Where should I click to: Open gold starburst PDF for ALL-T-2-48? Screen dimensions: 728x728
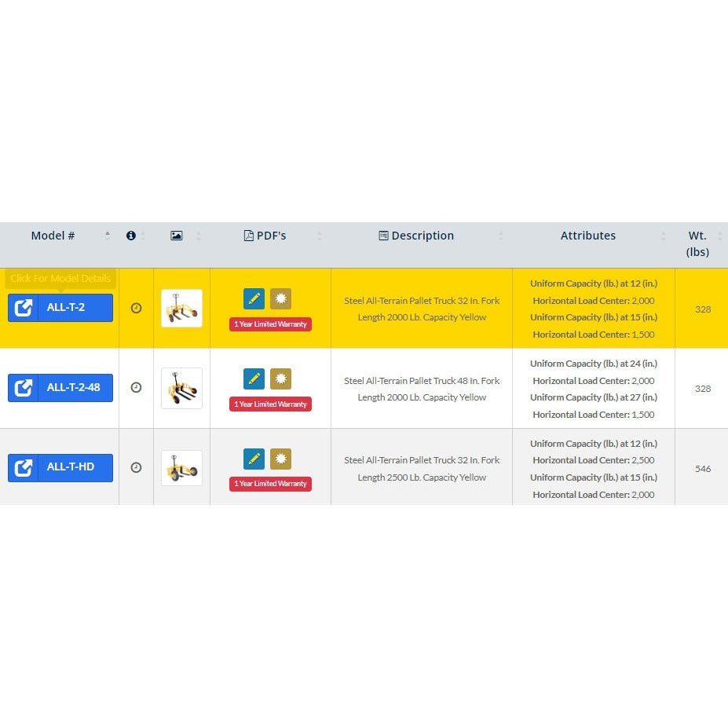coord(281,379)
